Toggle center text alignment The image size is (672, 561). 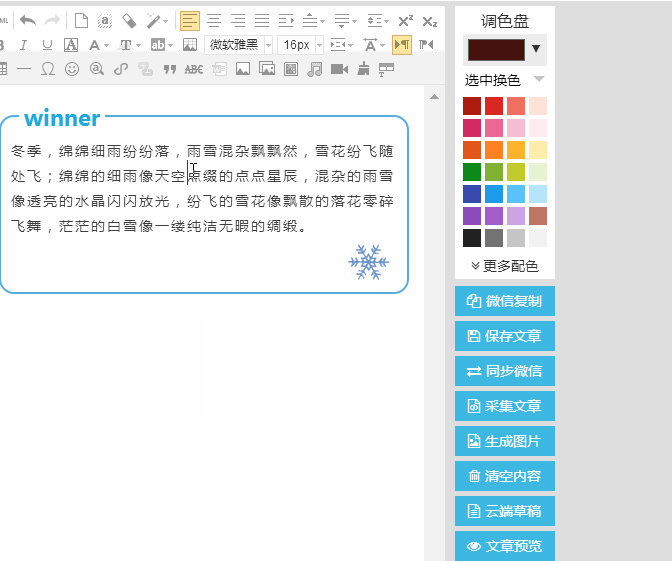214,20
